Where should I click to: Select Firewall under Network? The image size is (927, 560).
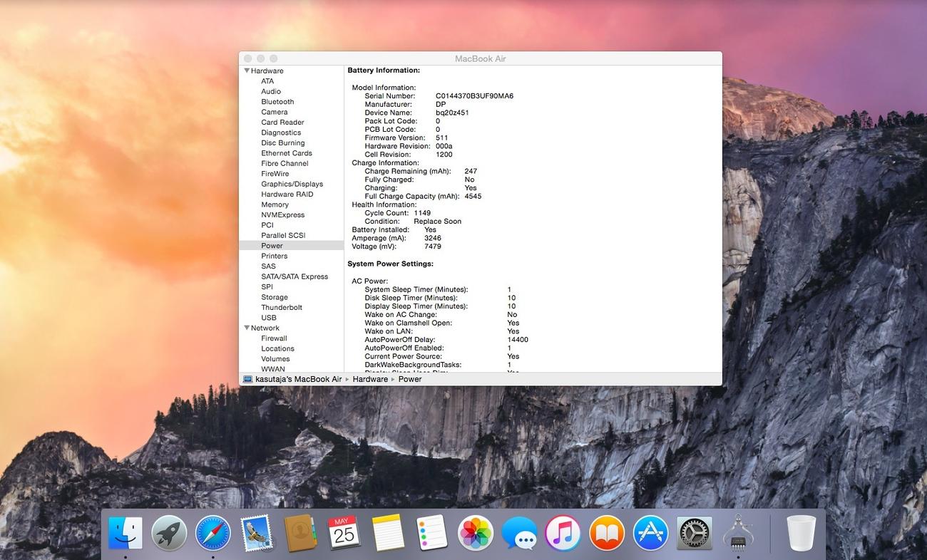274,338
